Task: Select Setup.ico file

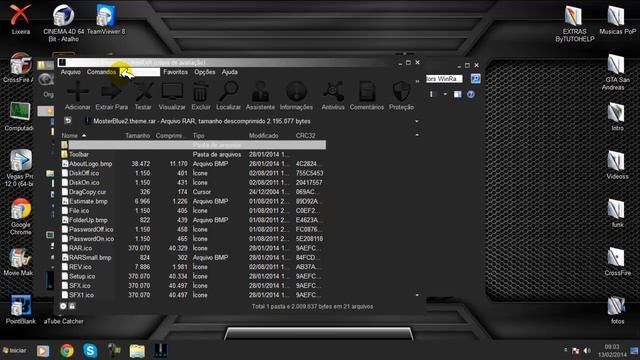Action: pyautogui.click(x=193, y=276)
